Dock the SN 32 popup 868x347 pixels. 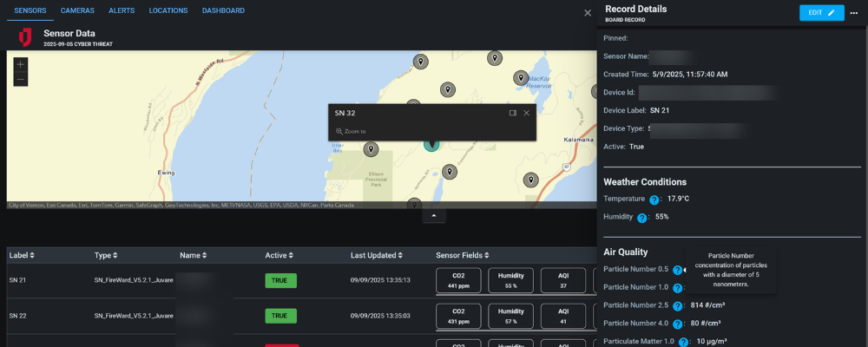pyautogui.click(x=512, y=113)
